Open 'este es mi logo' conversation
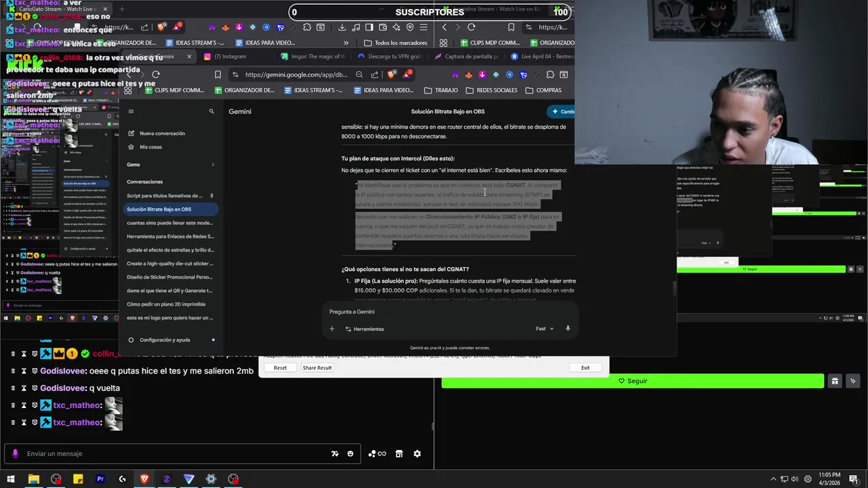 (170, 318)
